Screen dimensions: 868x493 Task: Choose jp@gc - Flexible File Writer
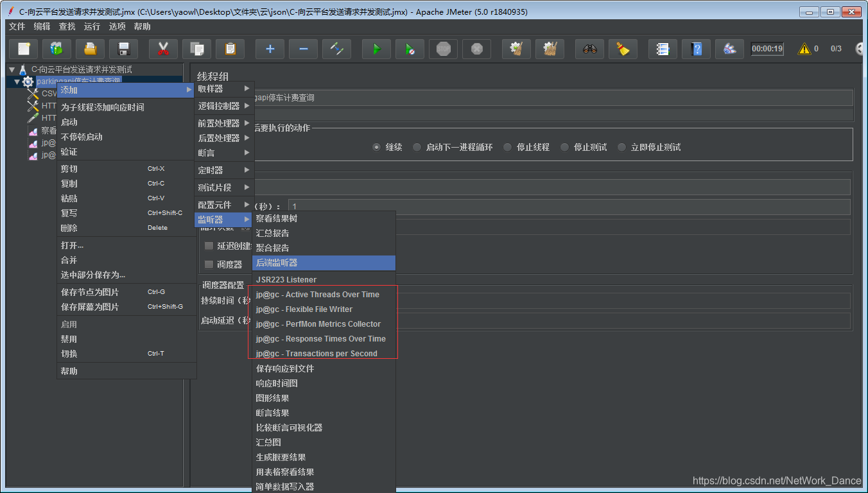[x=324, y=309]
